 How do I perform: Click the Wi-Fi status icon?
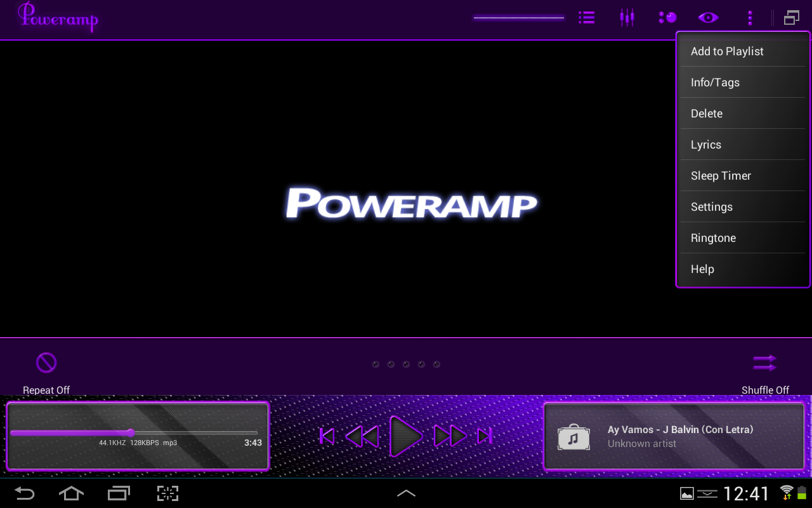point(787,492)
